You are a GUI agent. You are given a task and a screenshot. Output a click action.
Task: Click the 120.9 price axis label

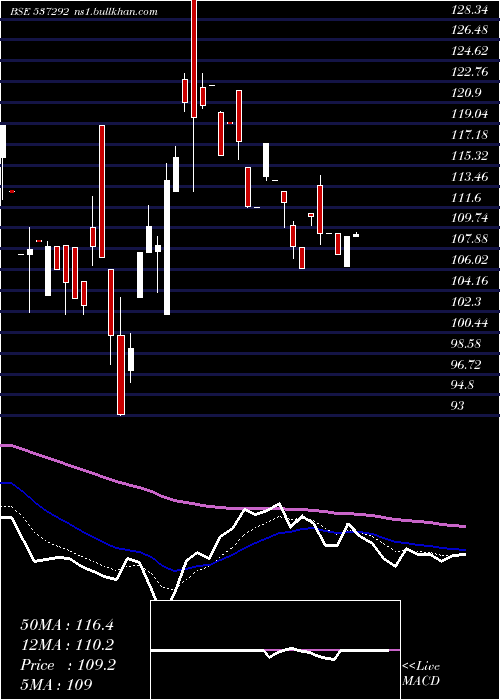pos(466,93)
